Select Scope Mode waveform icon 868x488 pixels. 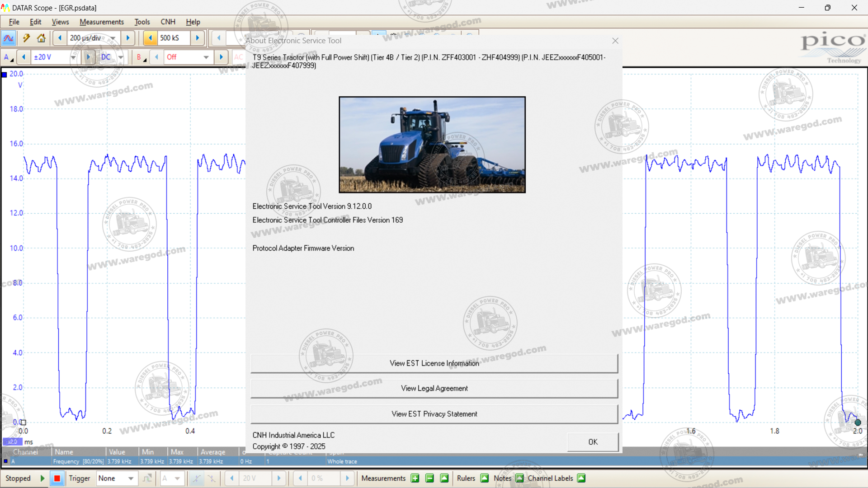pyautogui.click(x=9, y=38)
